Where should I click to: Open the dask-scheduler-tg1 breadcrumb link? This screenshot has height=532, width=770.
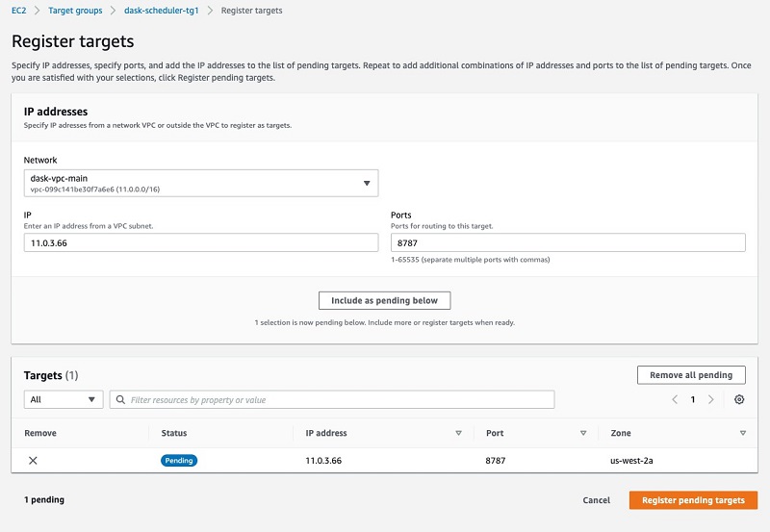(x=161, y=11)
